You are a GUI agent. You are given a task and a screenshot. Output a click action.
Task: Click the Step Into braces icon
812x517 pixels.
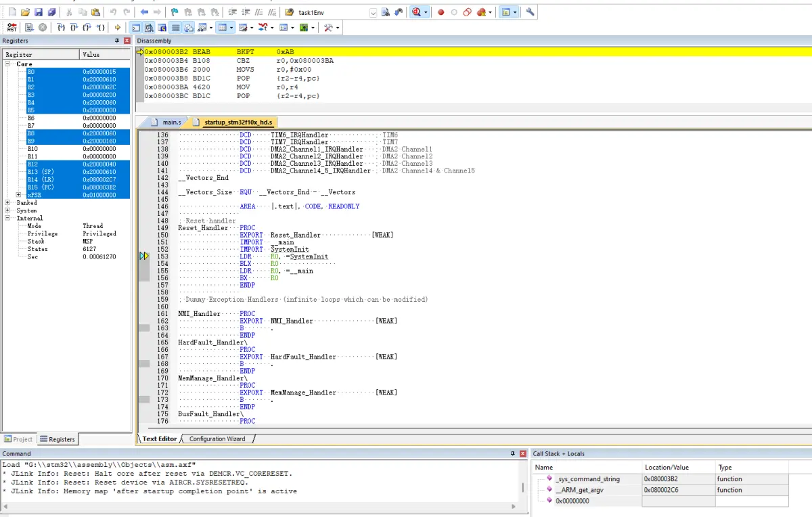[x=61, y=28]
